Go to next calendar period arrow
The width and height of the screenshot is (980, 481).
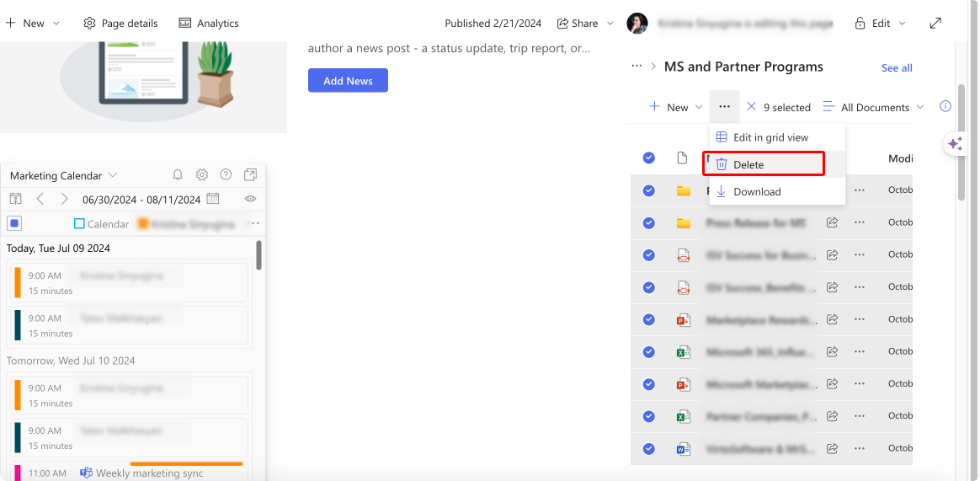tap(64, 199)
